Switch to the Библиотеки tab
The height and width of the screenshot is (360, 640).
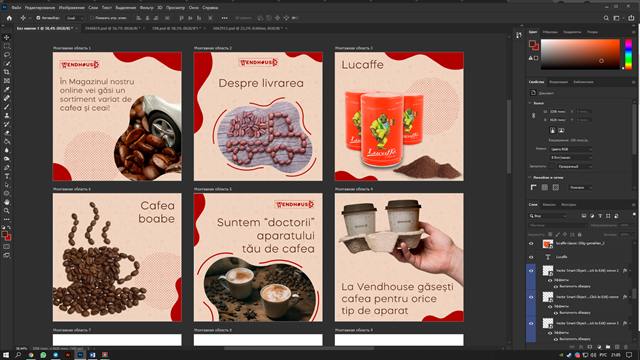coord(583,82)
